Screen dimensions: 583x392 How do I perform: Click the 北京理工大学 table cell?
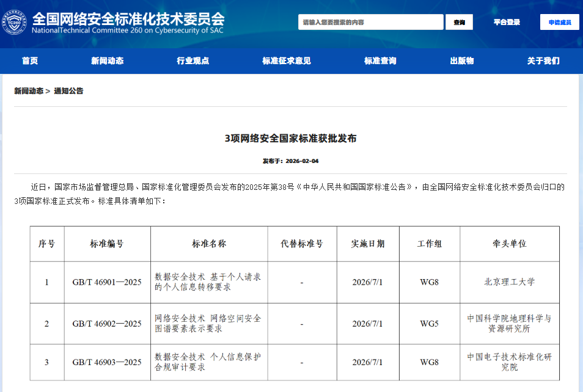[x=511, y=282]
